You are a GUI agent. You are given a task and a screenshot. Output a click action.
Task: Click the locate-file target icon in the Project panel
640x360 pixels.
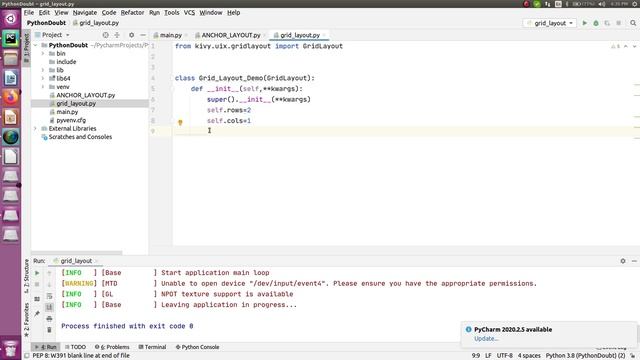click(105, 35)
